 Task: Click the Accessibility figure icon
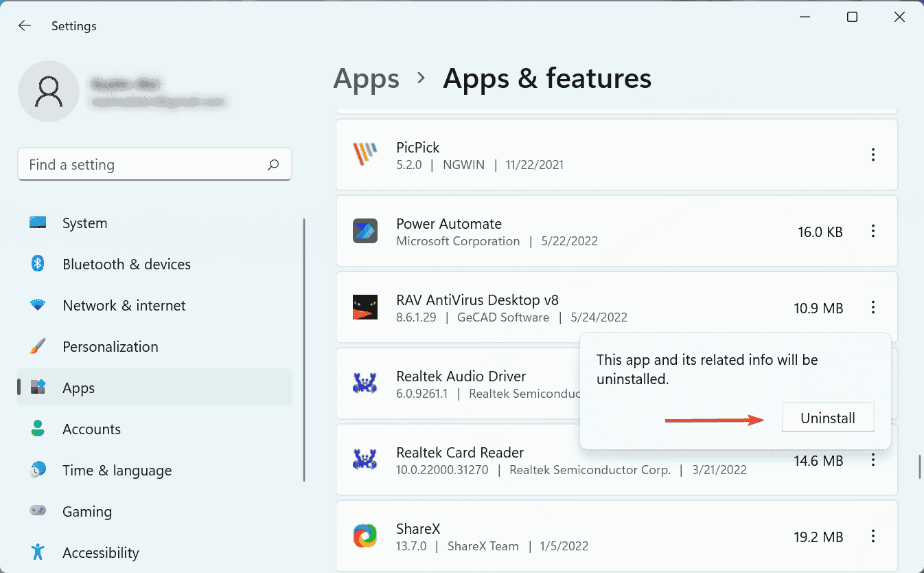pyautogui.click(x=38, y=552)
